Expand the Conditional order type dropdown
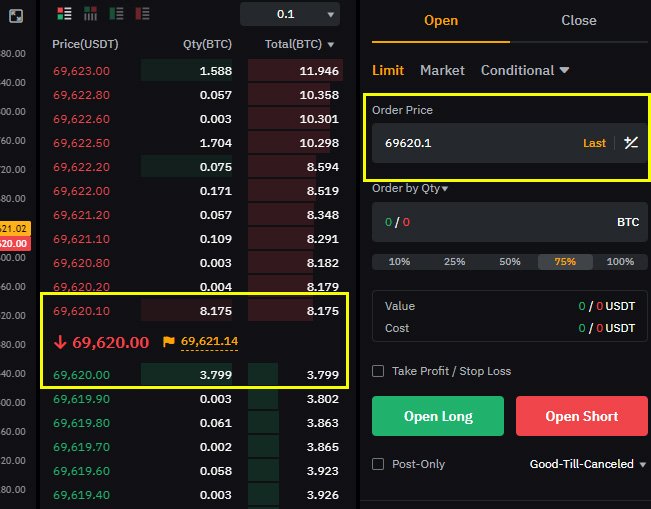Screen dimensions: 651x509 (x=525, y=70)
